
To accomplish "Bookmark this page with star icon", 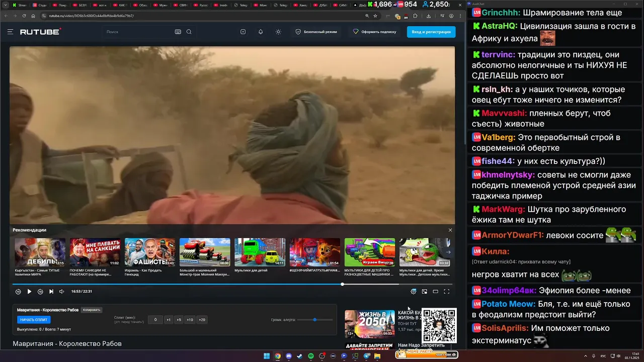I will 375,16.
